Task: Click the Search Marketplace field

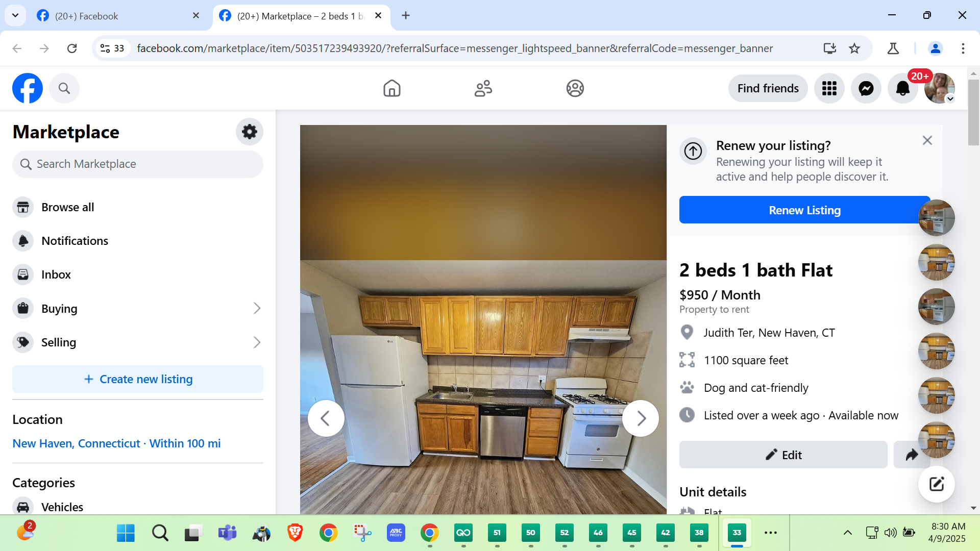Action: pyautogui.click(x=138, y=164)
